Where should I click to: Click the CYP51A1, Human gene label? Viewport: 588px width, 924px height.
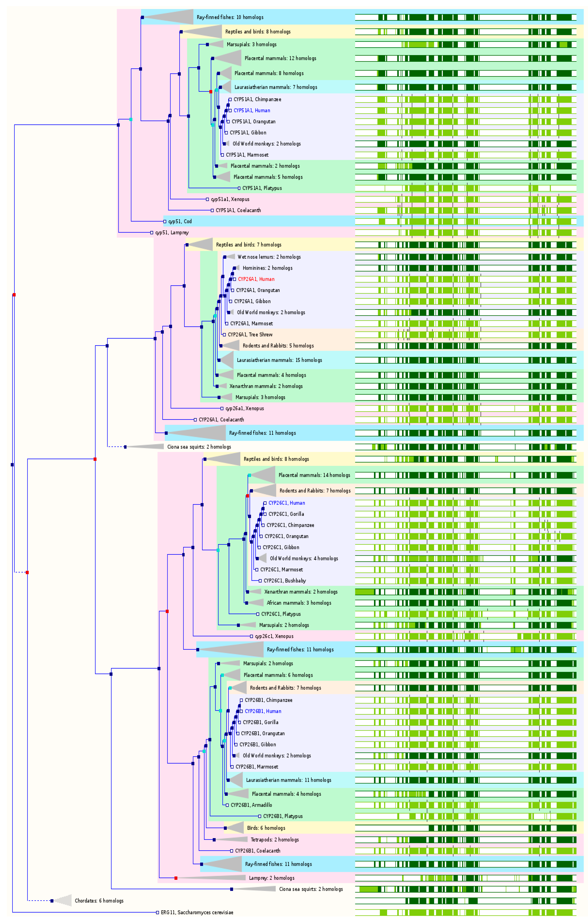pos(252,111)
